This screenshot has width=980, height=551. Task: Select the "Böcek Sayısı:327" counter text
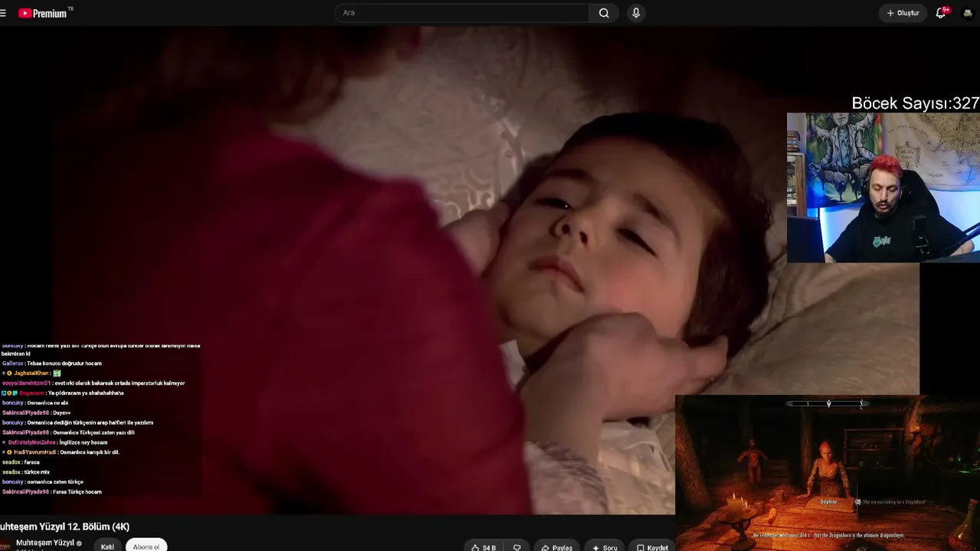(915, 103)
